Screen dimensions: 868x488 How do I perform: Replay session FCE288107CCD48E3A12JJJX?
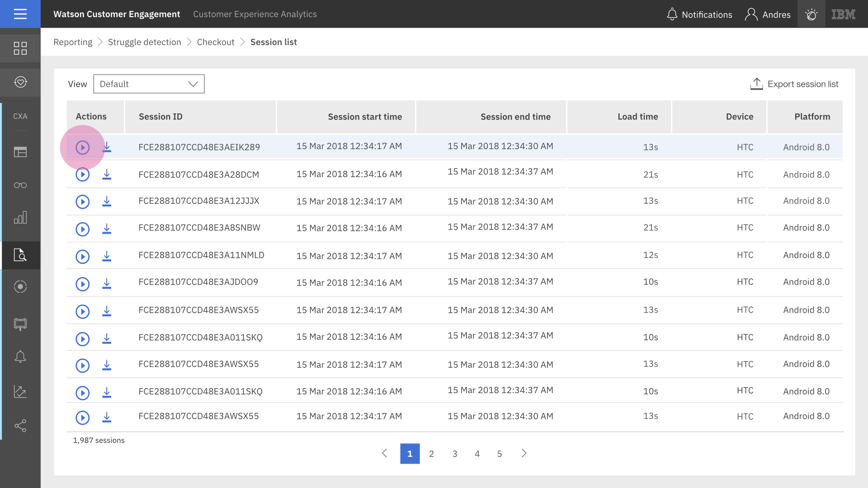point(82,202)
